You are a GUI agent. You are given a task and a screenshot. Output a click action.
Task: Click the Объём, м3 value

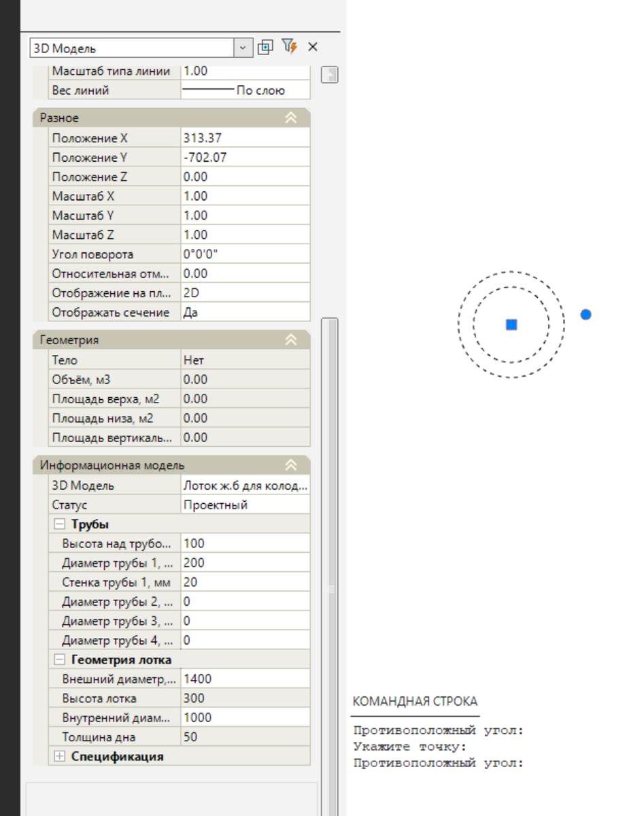245,379
